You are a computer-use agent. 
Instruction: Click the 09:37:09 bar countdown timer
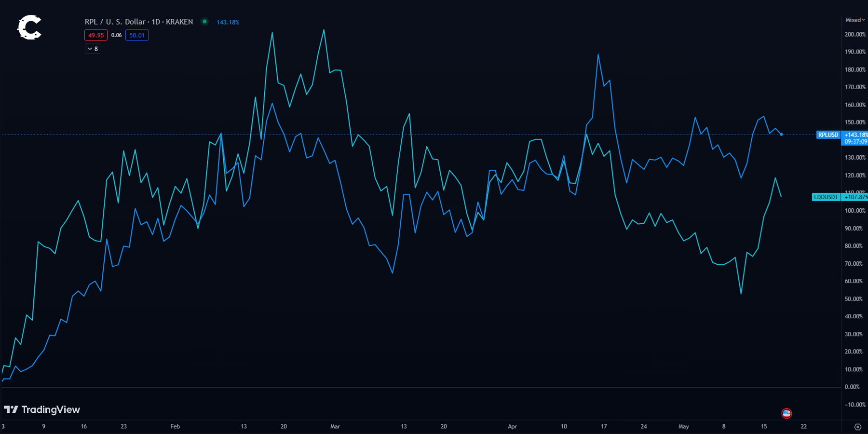coord(855,142)
